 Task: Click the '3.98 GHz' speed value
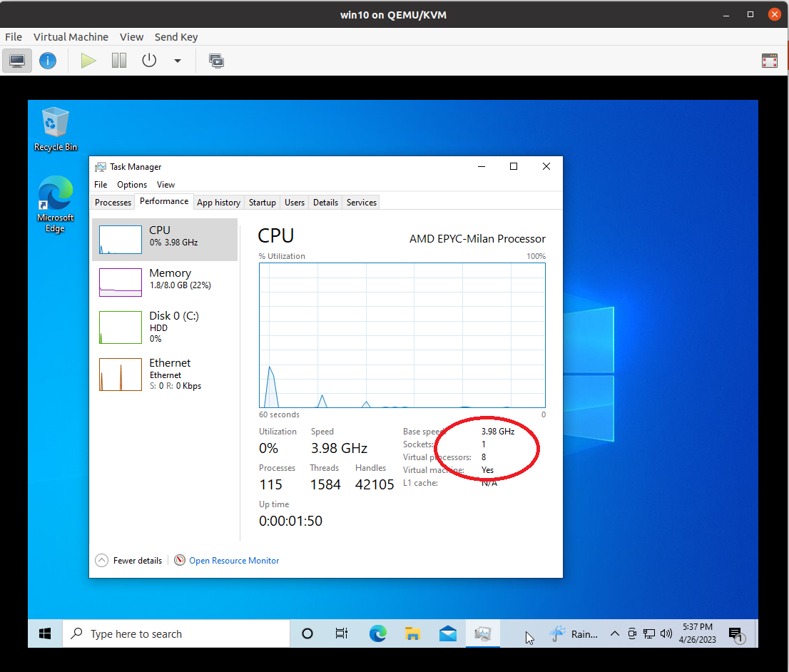pos(339,448)
